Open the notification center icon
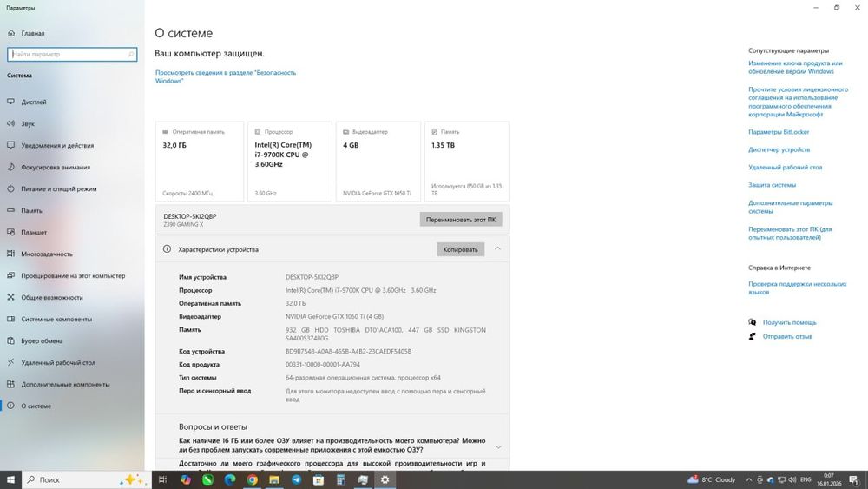 point(854,479)
